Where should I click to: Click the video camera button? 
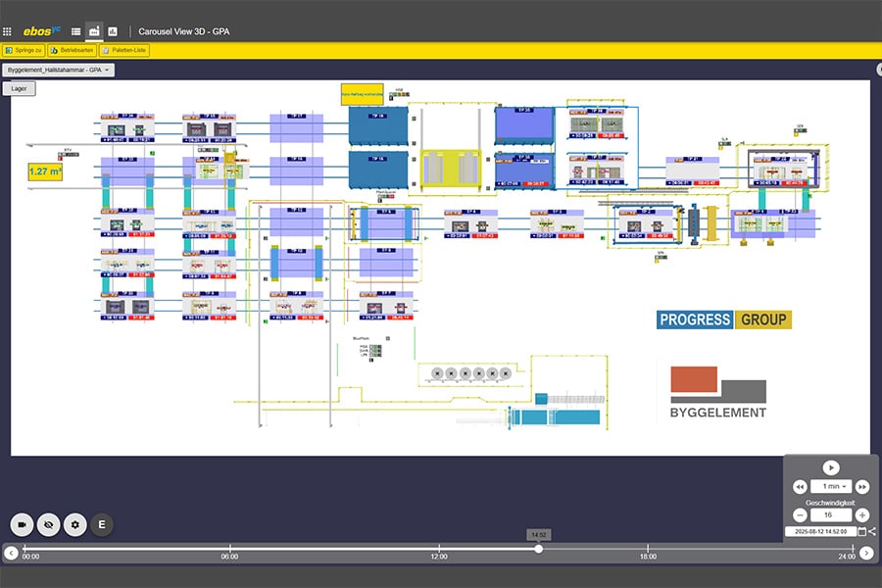(22, 524)
